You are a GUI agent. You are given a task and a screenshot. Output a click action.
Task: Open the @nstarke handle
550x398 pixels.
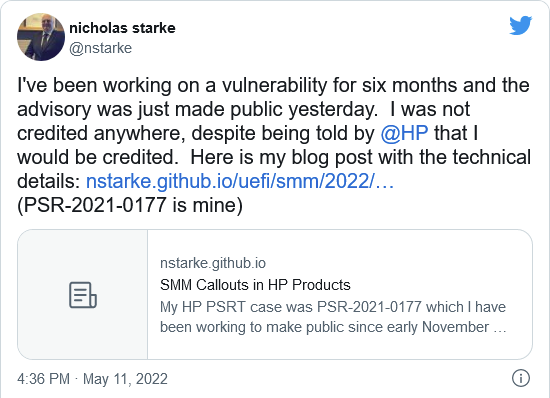coord(100,48)
